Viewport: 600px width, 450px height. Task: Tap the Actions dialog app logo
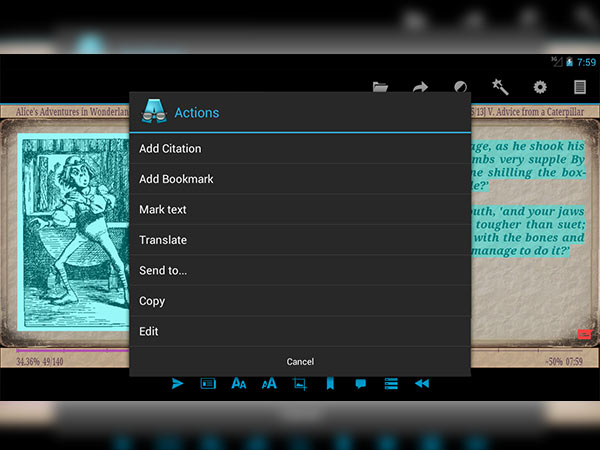tap(154, 111)
